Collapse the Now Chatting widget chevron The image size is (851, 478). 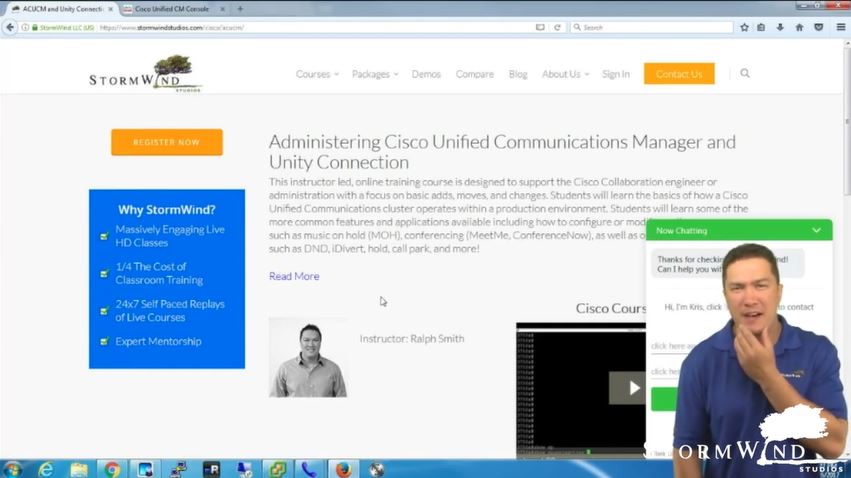click(x=816, y=231)
